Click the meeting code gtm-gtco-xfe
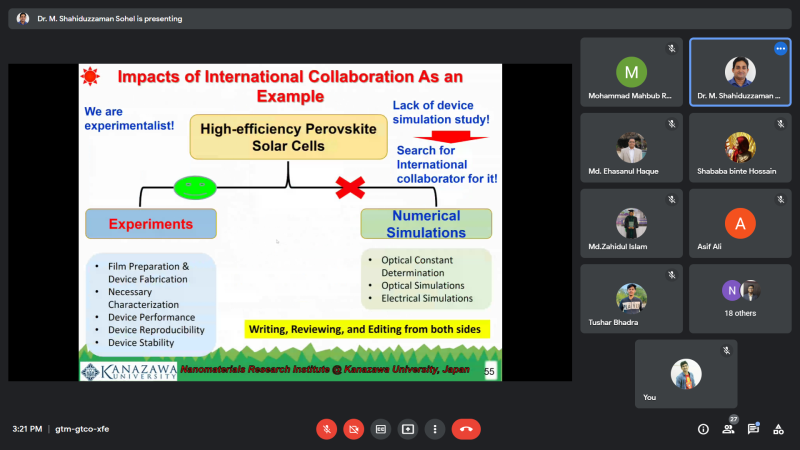800x450 pixels. 82,429
